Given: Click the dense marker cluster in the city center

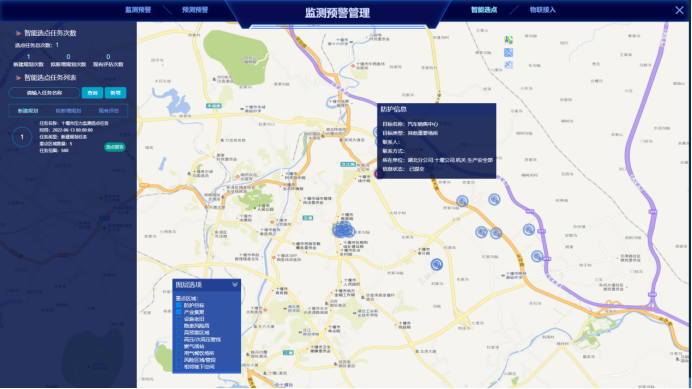Looking at the screenshot, I should (342, 230).
